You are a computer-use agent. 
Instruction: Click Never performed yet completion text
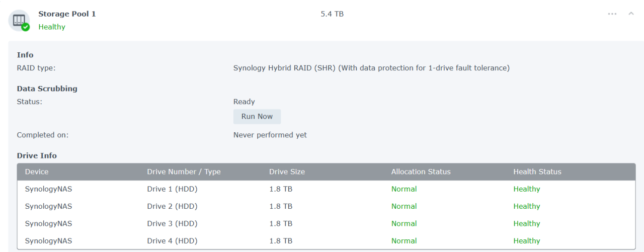[270, 135]
